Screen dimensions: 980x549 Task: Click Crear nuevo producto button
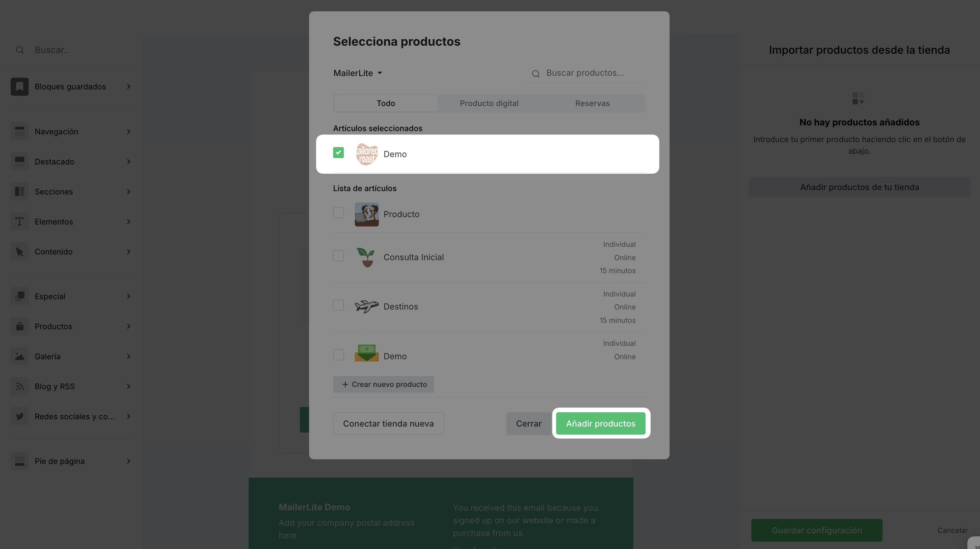(x=384, y=384)
